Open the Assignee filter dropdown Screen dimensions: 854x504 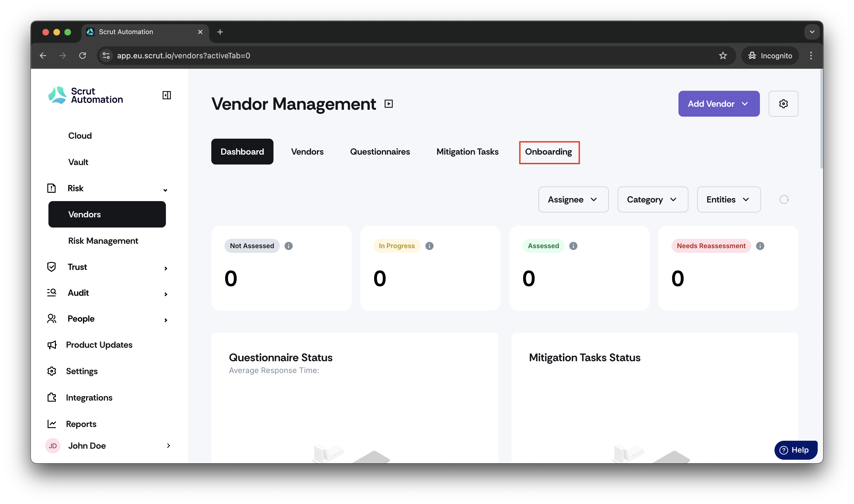point(573,199)
